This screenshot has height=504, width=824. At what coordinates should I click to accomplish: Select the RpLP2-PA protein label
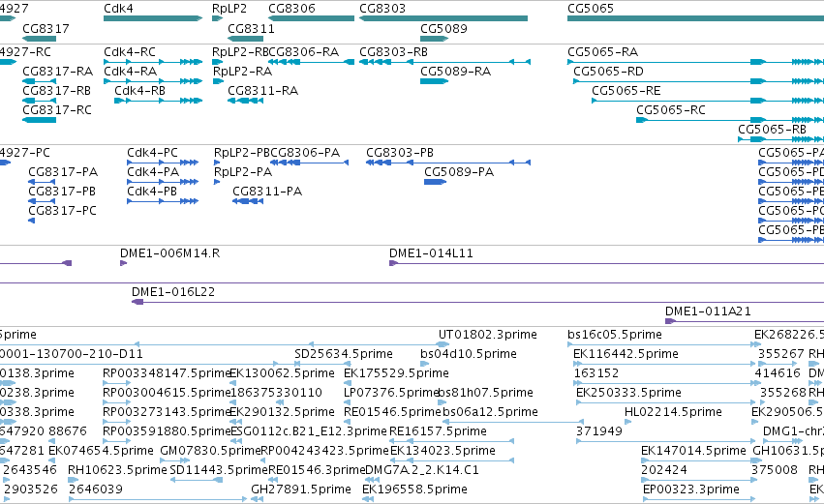[x=243, y=172]
